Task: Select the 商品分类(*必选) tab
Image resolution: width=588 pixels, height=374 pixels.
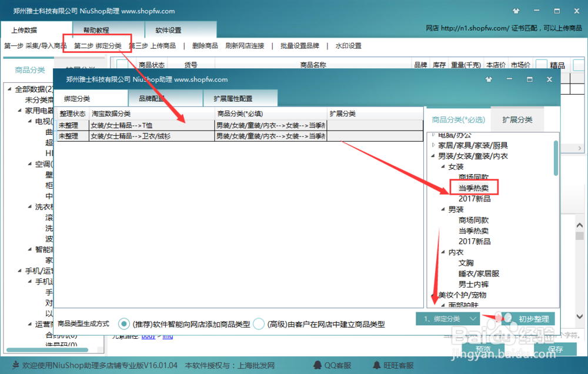Action: pos(458,119)
